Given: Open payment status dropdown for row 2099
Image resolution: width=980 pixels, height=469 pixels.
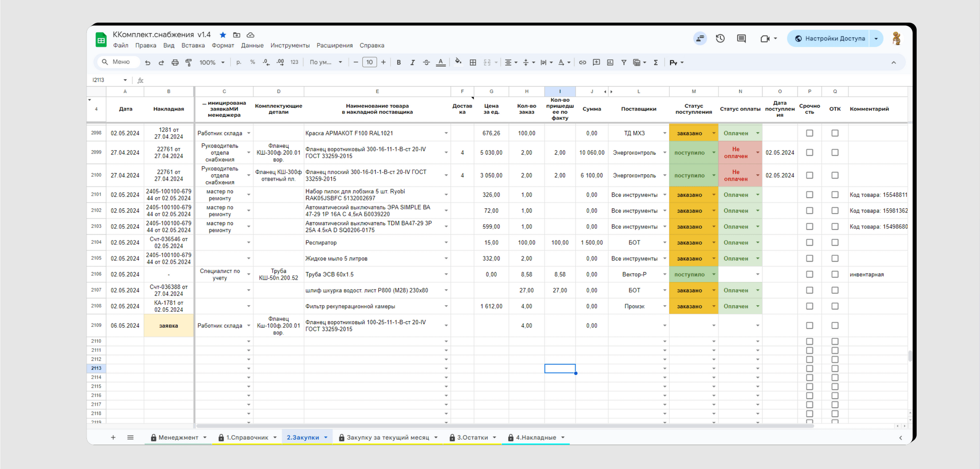Looking at the screenshot, I should coord(758,152).
